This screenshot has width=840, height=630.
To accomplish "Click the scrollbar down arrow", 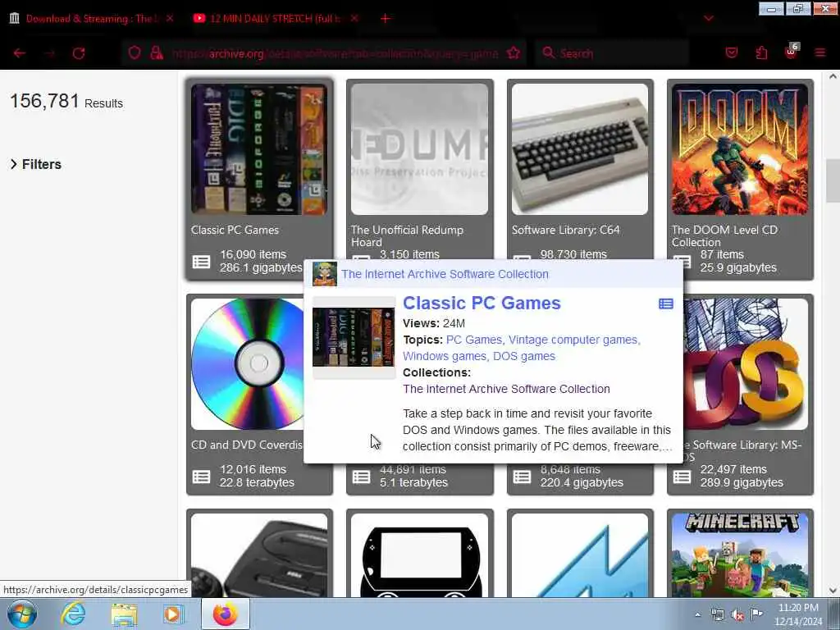I will click(x=833, y=591).
